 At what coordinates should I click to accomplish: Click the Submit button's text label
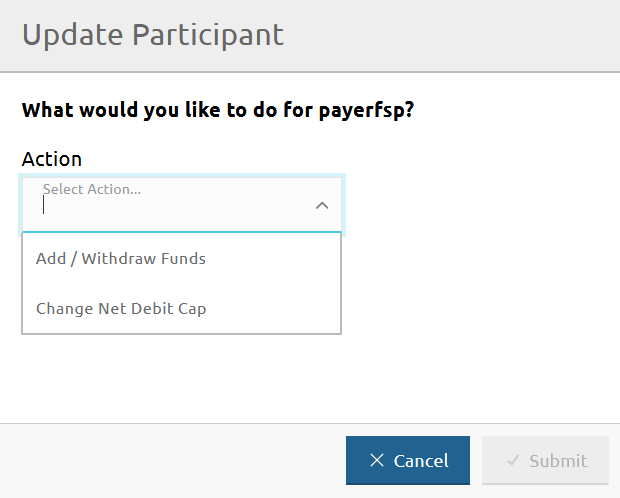(558, 461)
